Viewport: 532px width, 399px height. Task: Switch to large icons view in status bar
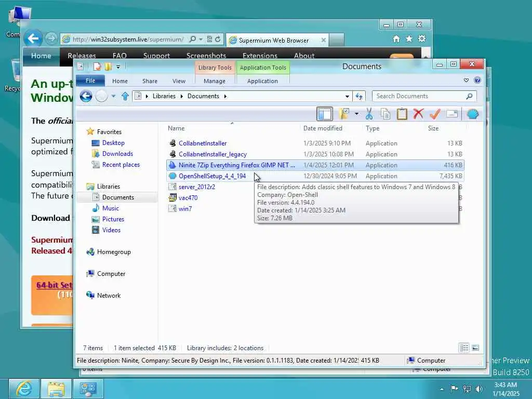[475, 348]
